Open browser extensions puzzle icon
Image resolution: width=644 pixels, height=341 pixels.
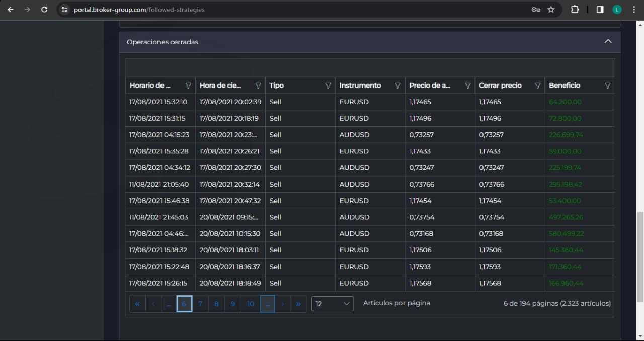tap(575, 10)
